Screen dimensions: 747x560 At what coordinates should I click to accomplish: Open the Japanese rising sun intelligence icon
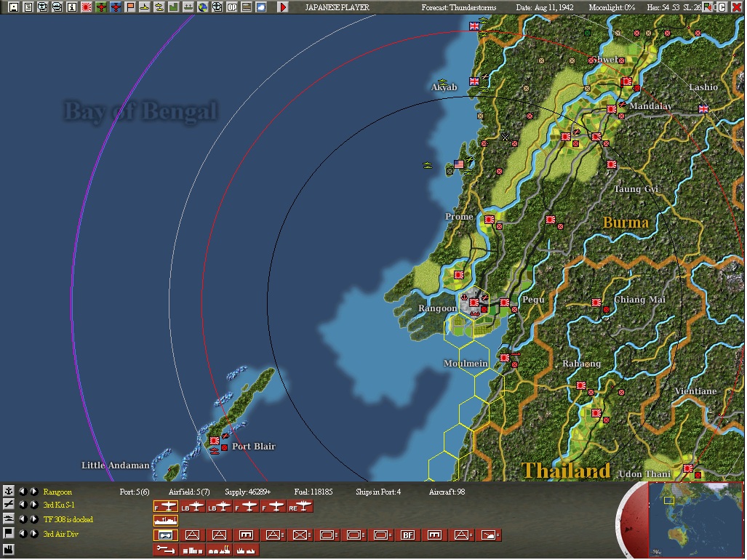coord(87,7)
